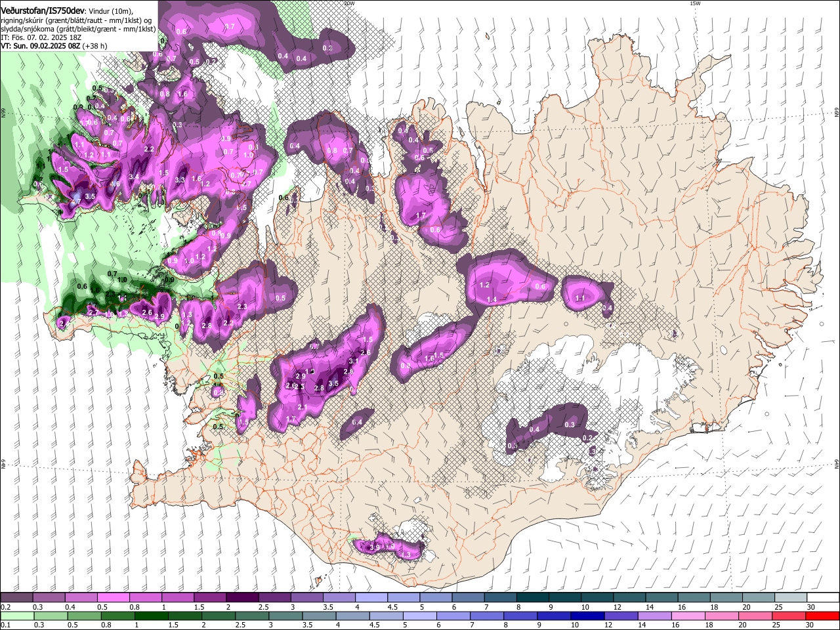Click the bottom-row legend swatch between 18 and 20
Image resolution: width=840 pixels, height=630 pixels.
click(x=723, y=616)
